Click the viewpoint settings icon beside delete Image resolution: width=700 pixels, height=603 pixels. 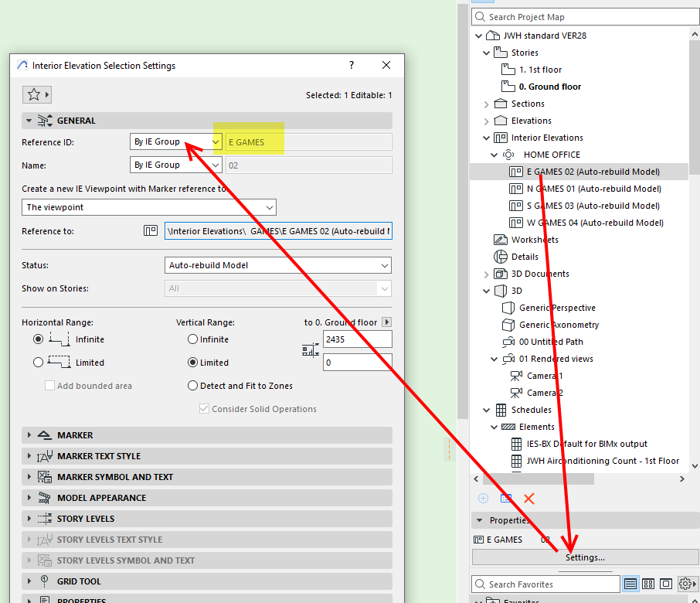pyautogui.click(x=506, y=499)
